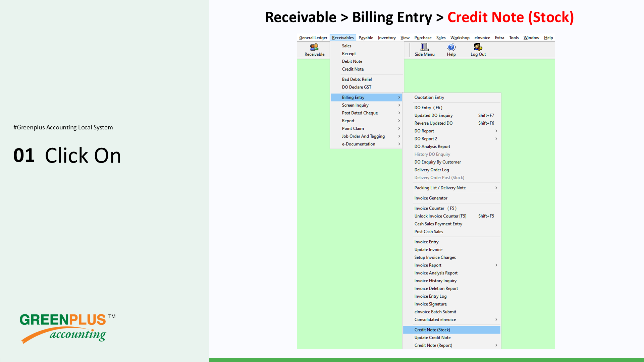
Task: Open the General Ledger menu
Action: [x=313, y=38]
